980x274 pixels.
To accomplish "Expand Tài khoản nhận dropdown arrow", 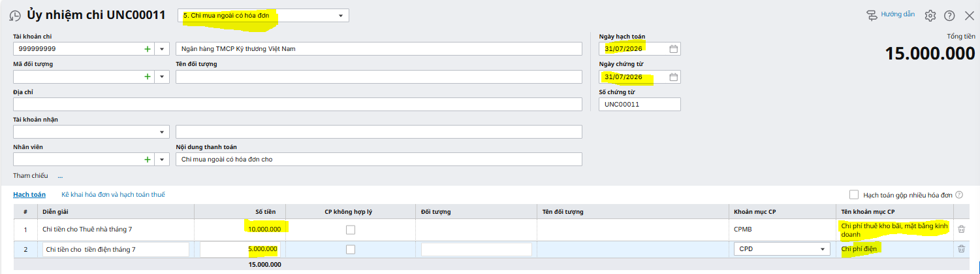I will 161,132.
